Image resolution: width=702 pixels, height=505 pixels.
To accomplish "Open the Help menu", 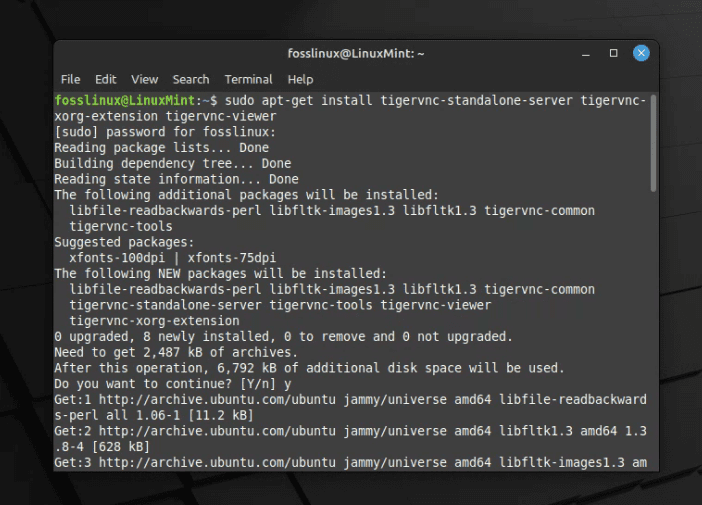I will [300, 80].
